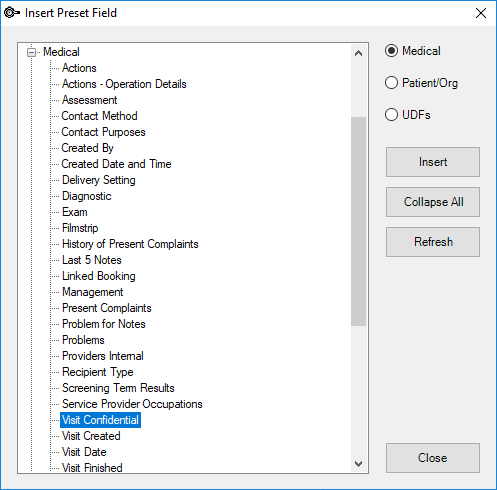This screenshot has height=490, width=497.
Task: Click the scrollbar up arrow
Action: tap(359, 53)
